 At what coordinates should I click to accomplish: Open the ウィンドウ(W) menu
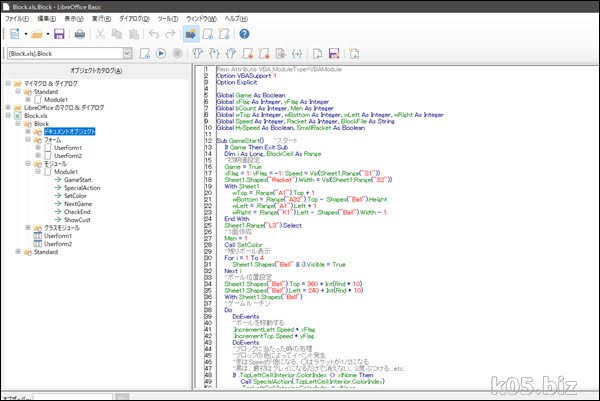pyautogui.click(x=201, y=18)
